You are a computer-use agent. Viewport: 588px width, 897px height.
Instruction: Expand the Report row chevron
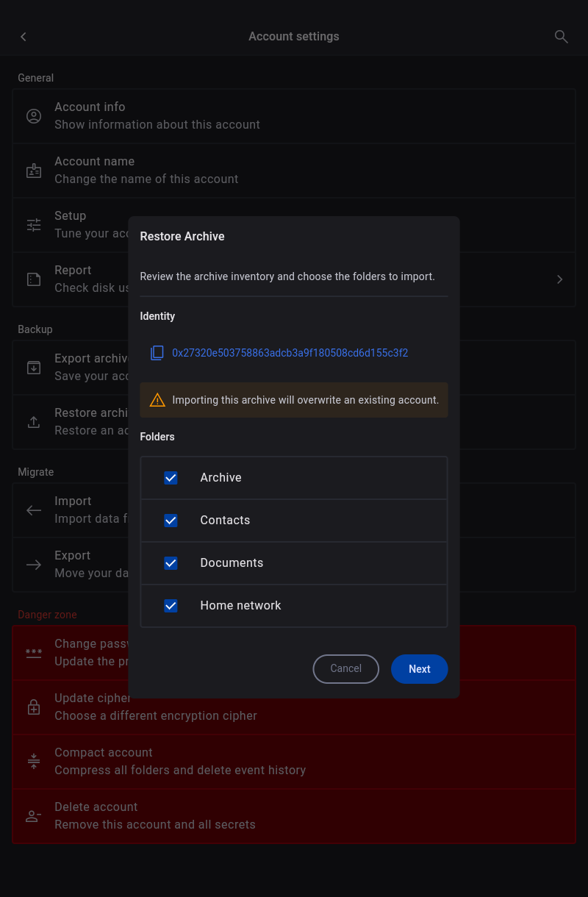click(559, 279)
